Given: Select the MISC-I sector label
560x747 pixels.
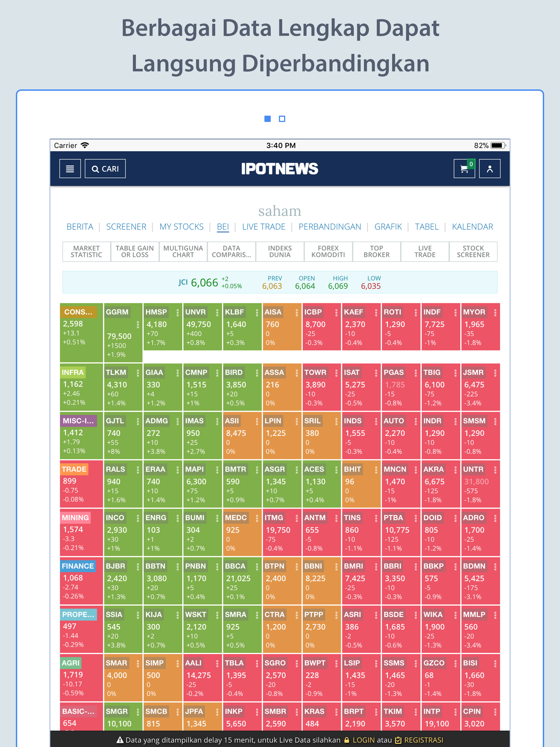Looking at the screenshot, I should click(78, 421).
